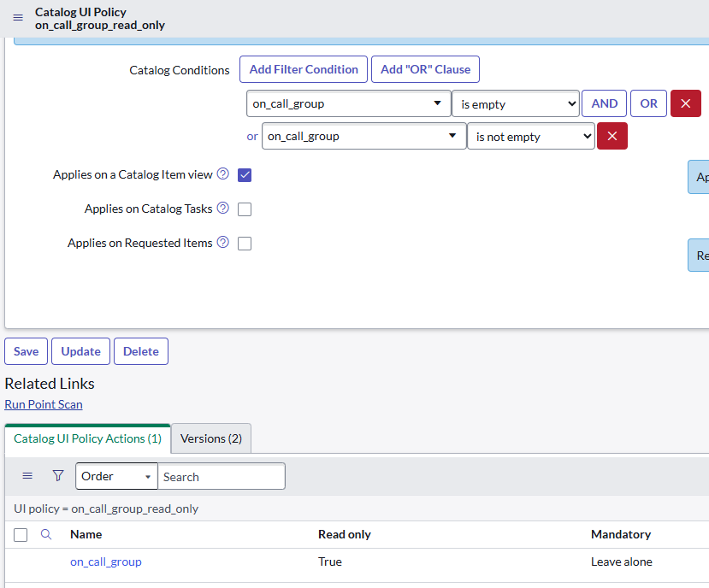The height and width of the screenshot is (588, 709).
Task: Toggle the list filter funnel icon
Action: point(58,475)
